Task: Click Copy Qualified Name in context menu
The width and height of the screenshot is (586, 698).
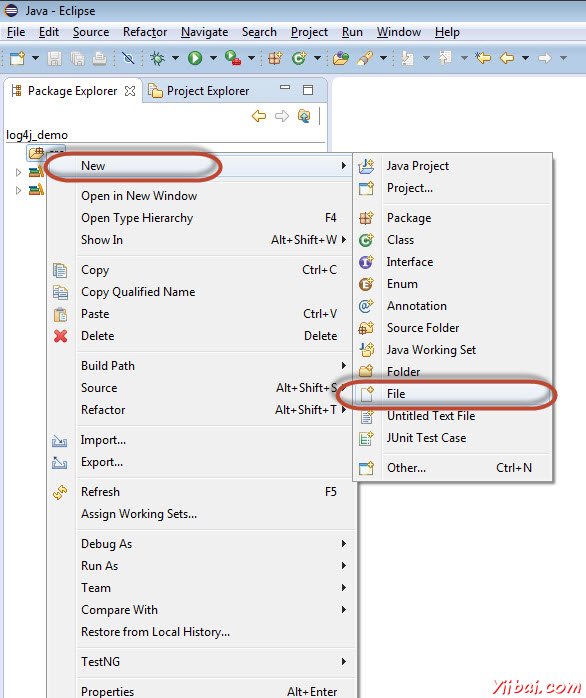Action: point(200,292)
